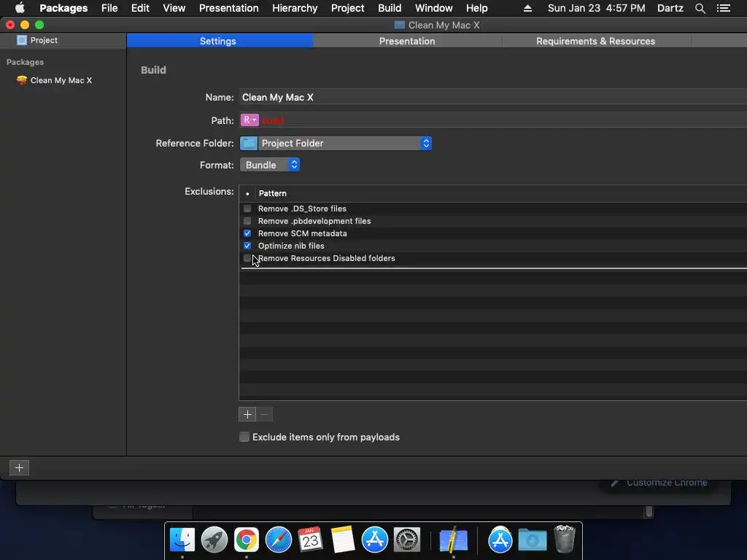Open Trash in the dock

(565, 539)
